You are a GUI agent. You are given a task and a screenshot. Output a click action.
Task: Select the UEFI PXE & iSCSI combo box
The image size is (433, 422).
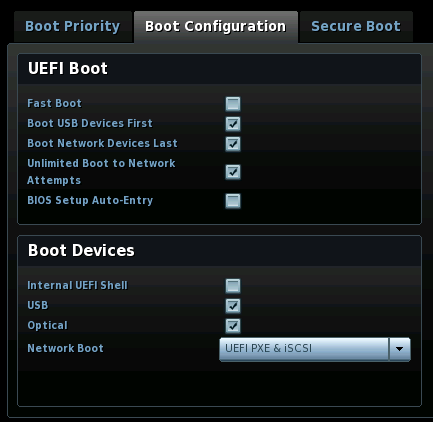[315, 349]
